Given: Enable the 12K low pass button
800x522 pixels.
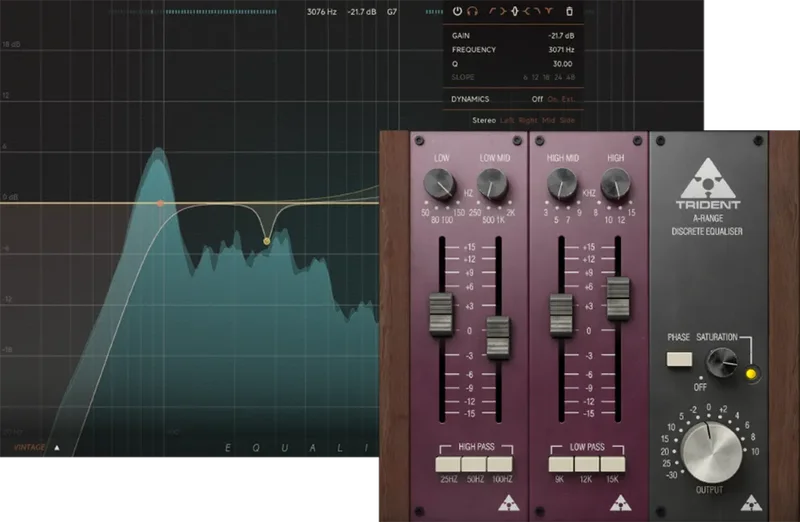Looking at the screenshot, I should 587,464.
